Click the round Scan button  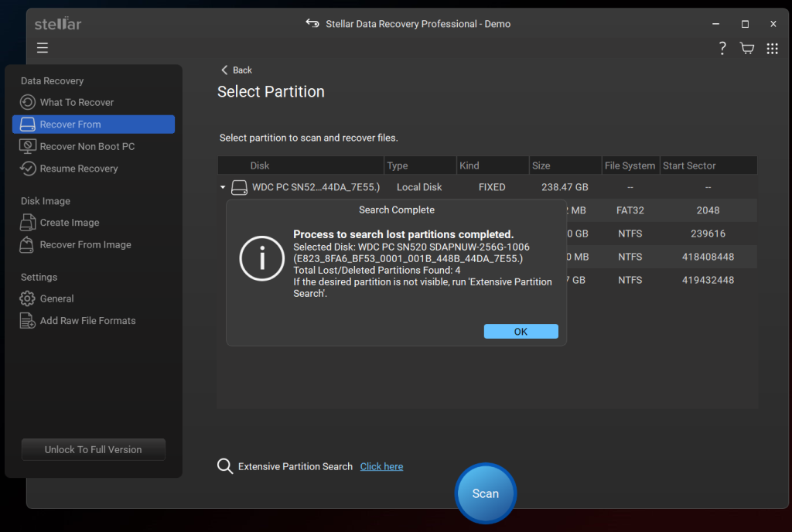point(486,493)
